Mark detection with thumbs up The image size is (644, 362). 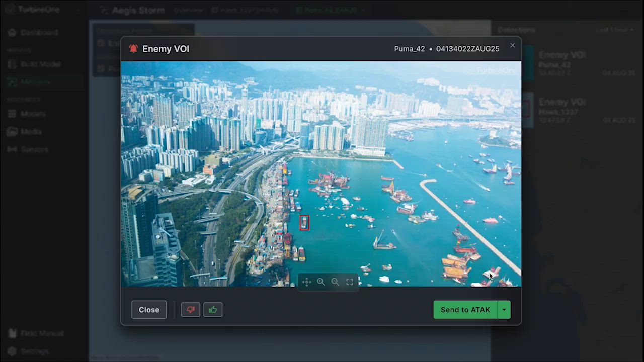(x=213, y=310)
